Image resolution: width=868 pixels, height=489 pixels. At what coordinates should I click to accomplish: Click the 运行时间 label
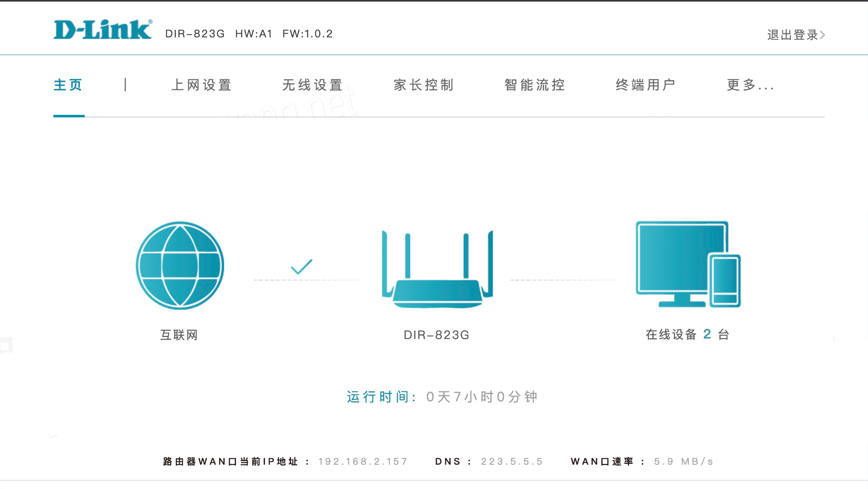click(381, 397)
